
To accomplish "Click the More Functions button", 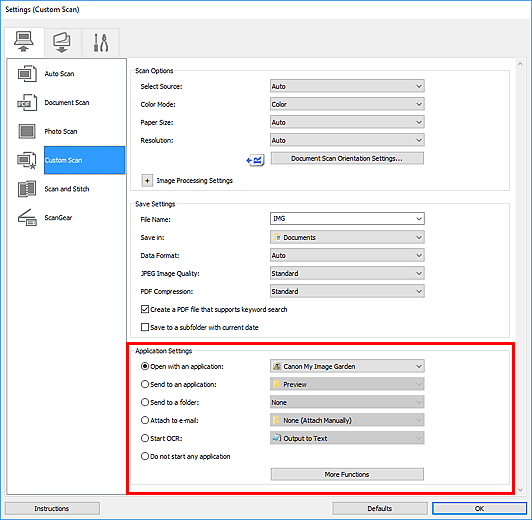I will click(x=347, y=474).
